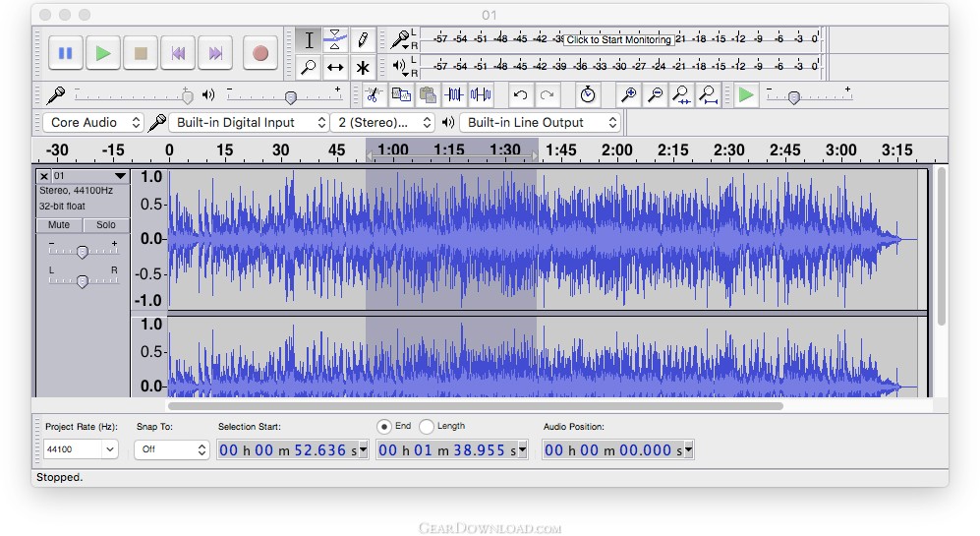The image size is (980, 536).
Task: Open selection End time format arrow
Action: 523,449
